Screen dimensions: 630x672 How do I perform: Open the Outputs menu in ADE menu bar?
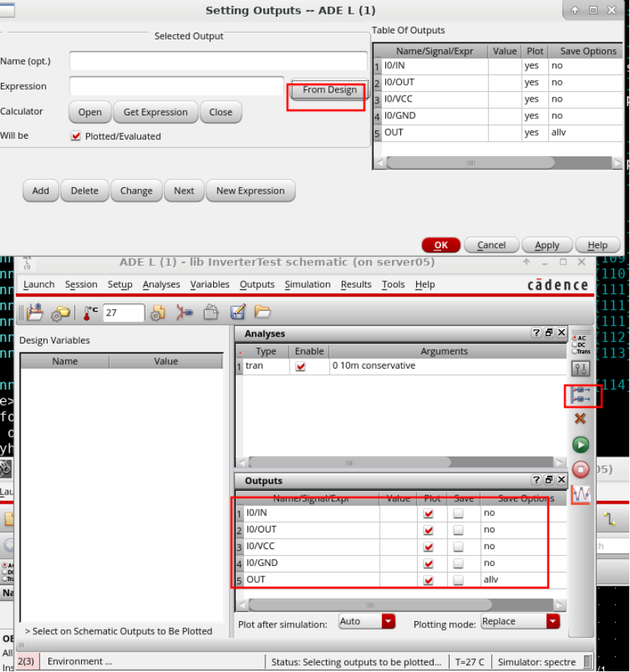256,284
